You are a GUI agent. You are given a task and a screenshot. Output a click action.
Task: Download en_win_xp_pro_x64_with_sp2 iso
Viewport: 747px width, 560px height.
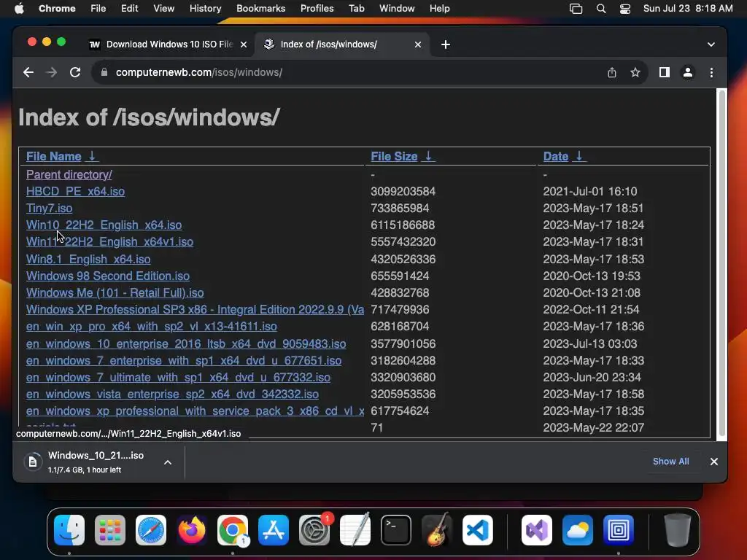click(152, 326)
